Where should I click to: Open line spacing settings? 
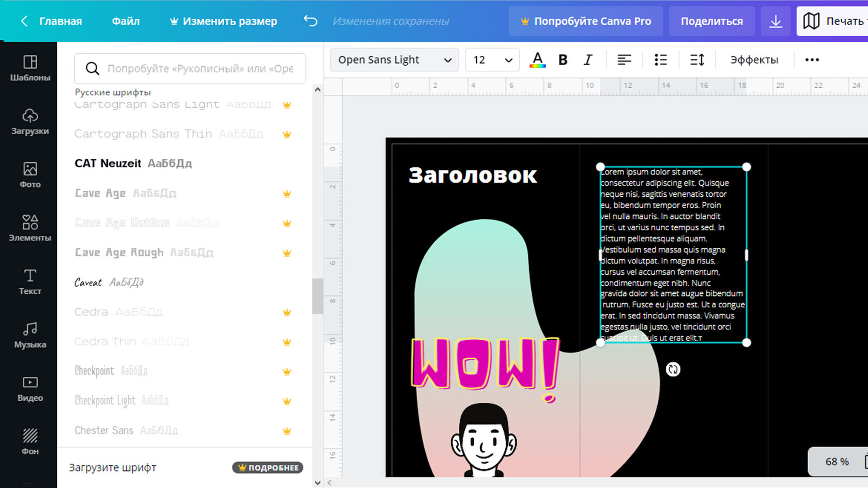coord(697,60)
